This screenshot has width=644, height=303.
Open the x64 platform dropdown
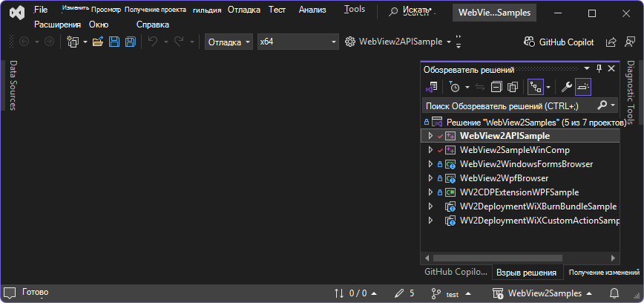(x=298, y=42)
